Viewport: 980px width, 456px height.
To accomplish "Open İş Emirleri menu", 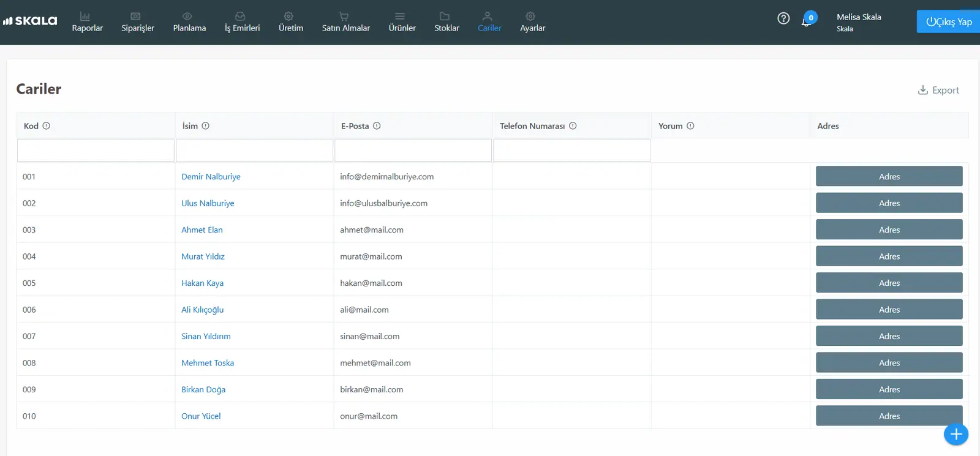I will [242, 22].
